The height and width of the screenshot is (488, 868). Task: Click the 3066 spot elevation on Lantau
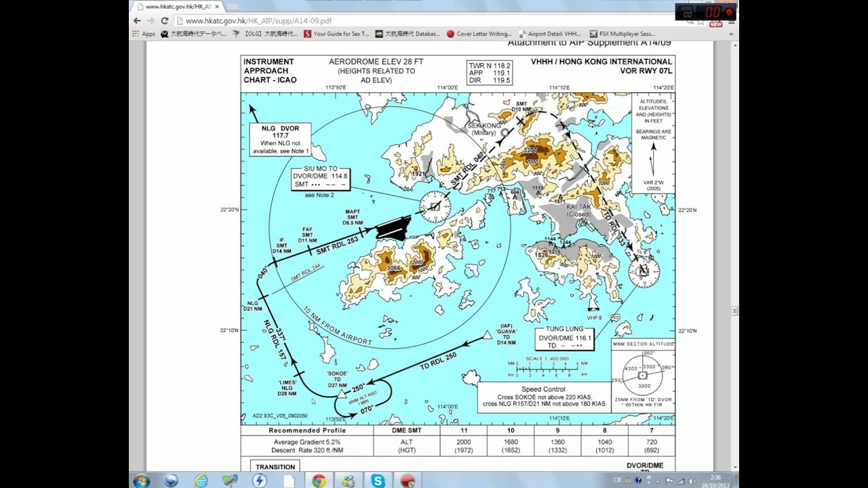393,268
